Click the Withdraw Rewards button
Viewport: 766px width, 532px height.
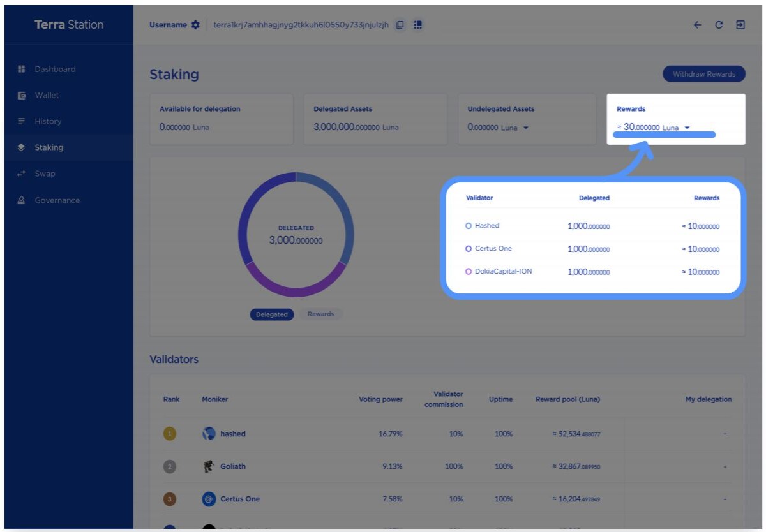point(704,74)
